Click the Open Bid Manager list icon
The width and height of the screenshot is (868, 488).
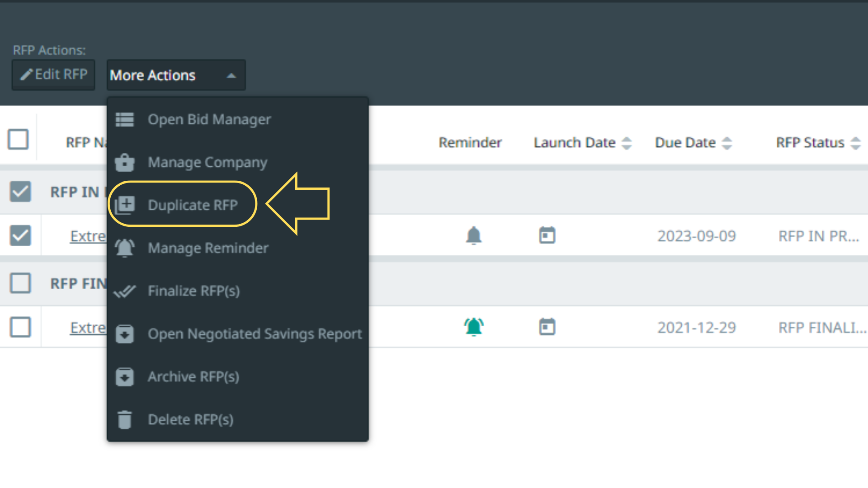(125, 120)
